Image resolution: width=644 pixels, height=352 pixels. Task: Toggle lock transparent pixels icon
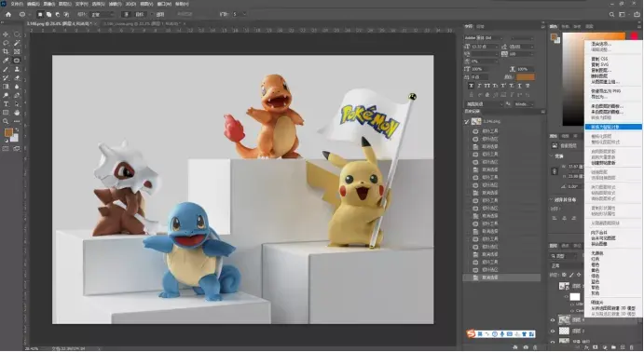click(x=564, y=275)
